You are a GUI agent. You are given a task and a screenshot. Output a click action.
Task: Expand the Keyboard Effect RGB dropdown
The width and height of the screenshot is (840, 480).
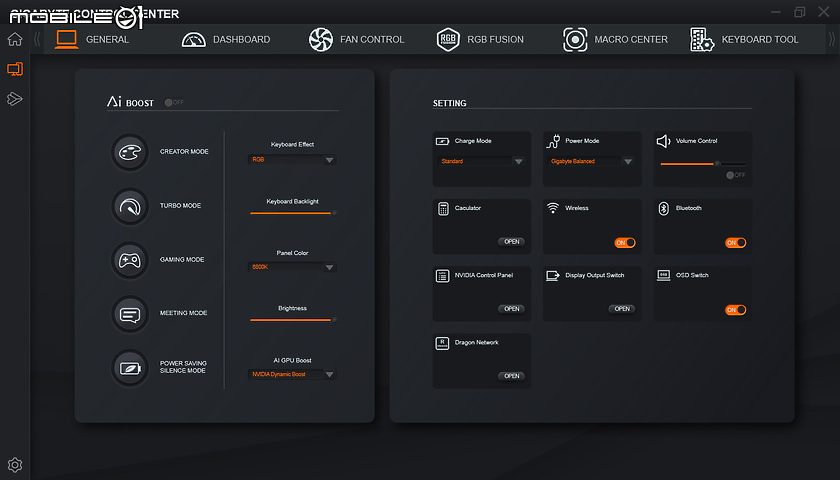pos(292,160)
